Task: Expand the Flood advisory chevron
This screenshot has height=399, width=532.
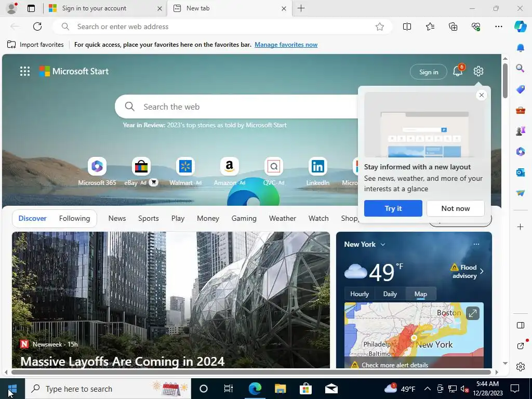Action: point(482,271)
